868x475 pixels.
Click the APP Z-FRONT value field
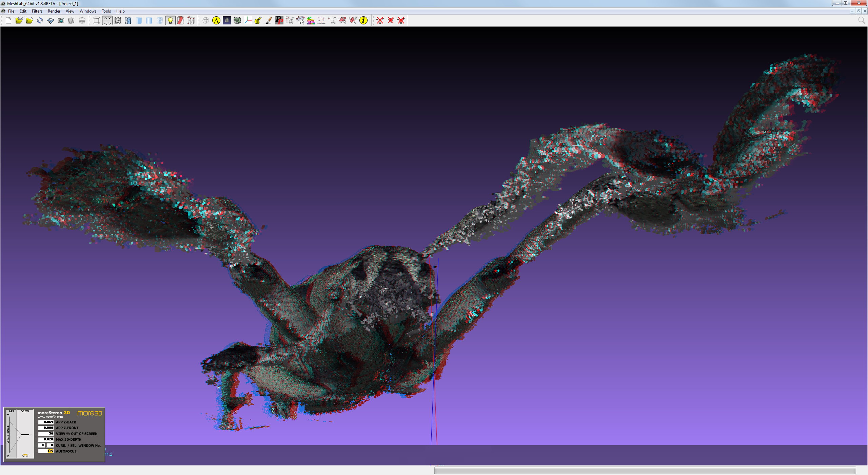[x=46, y=428]
